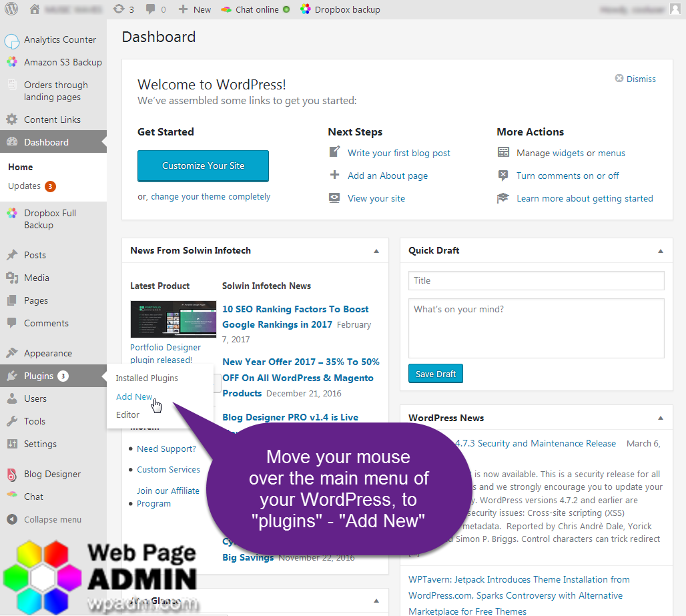This screenshot has width=686, height=616.
Task: Open the updates icon showing 3
Action: (123, 9)
